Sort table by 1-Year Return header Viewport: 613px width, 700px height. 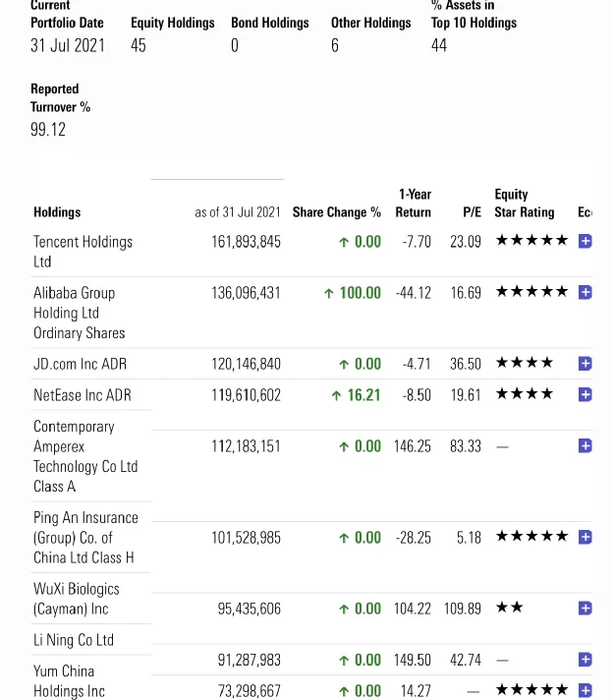414,204
